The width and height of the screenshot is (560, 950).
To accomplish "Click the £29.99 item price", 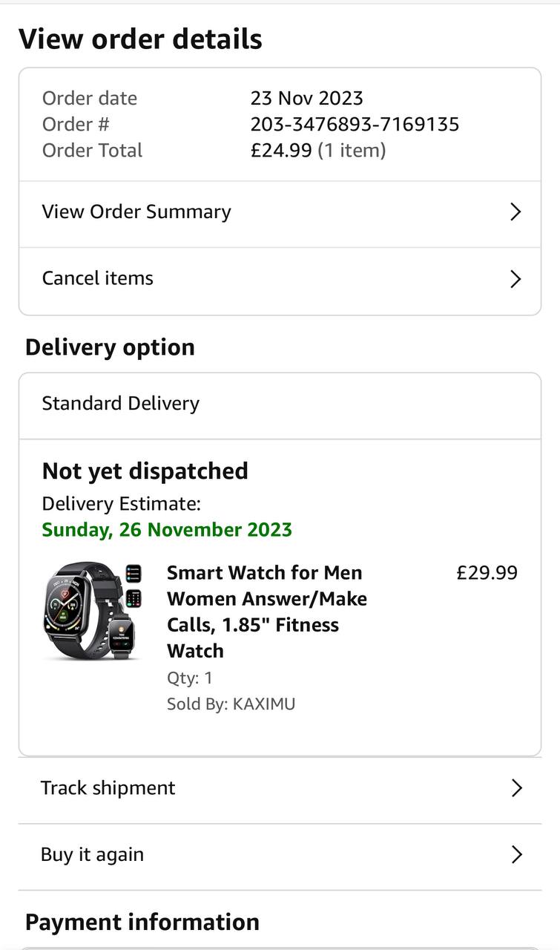I will point(487,573).
